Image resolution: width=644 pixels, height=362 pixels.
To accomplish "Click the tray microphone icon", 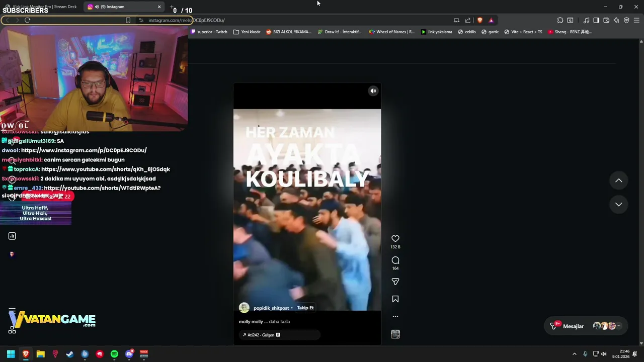I will point(585,354).
